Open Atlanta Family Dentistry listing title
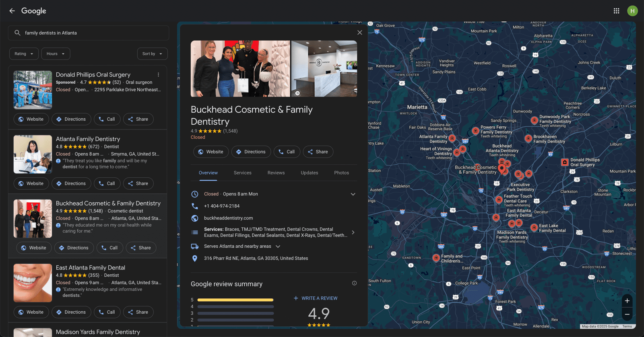Screen dimensions: 644x337 pos(88,139)
